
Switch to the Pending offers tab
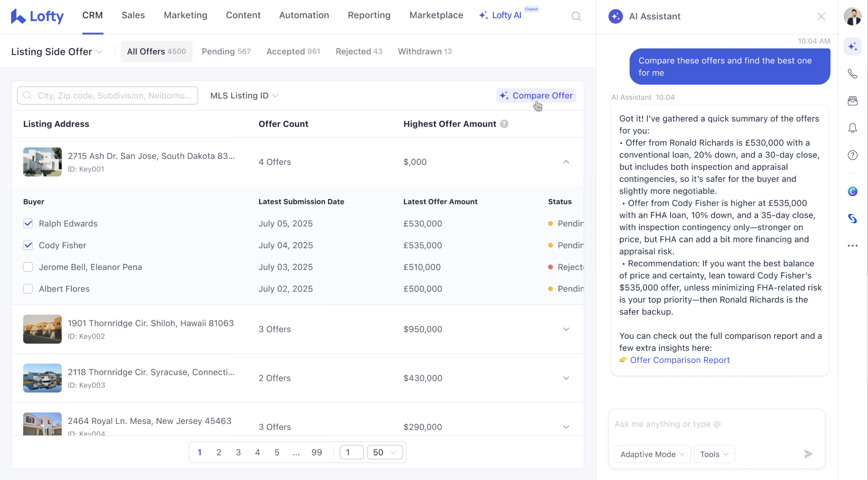click(226, 51)
